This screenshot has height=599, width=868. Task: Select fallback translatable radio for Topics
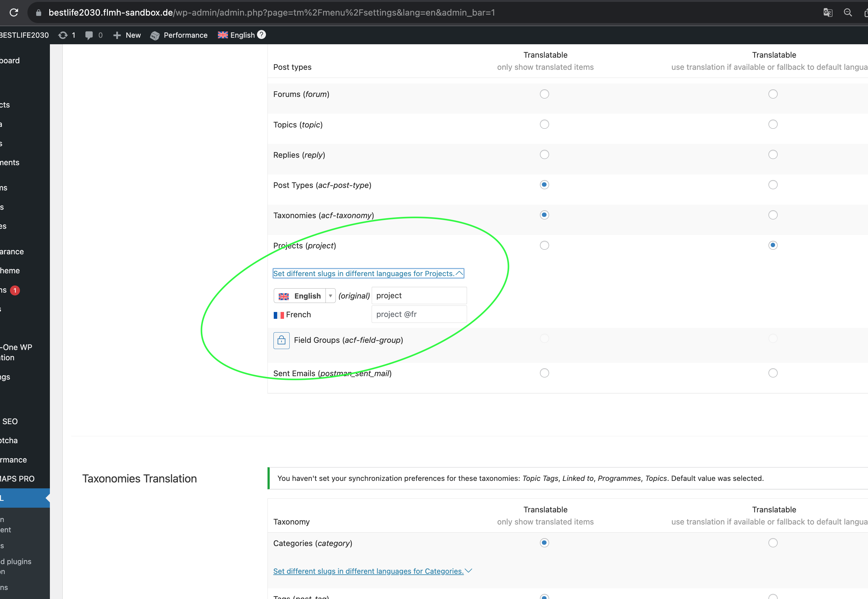(773, 124)
